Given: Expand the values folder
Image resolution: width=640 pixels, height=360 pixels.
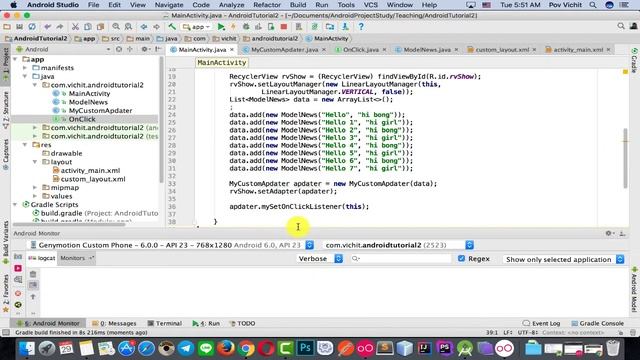Looking at the screenshot, I should point(35,196).
